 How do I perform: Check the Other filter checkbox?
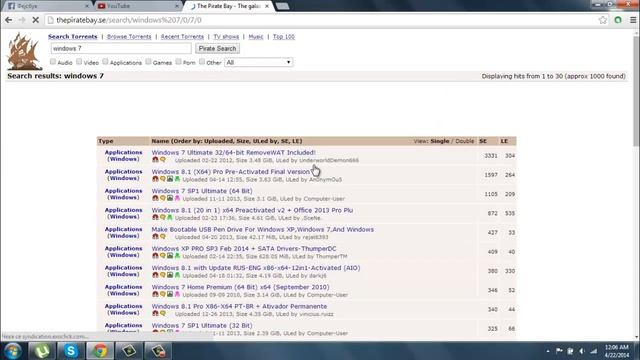(202, 62)
